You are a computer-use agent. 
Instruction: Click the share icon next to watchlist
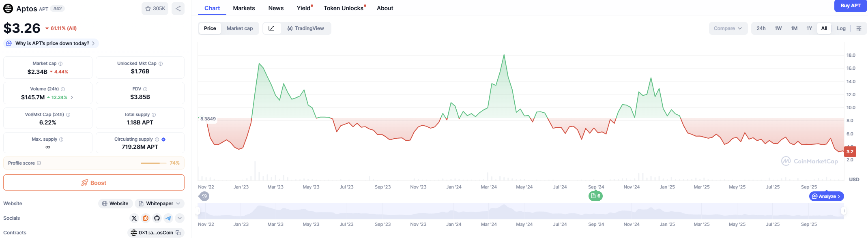pos(178,9)
